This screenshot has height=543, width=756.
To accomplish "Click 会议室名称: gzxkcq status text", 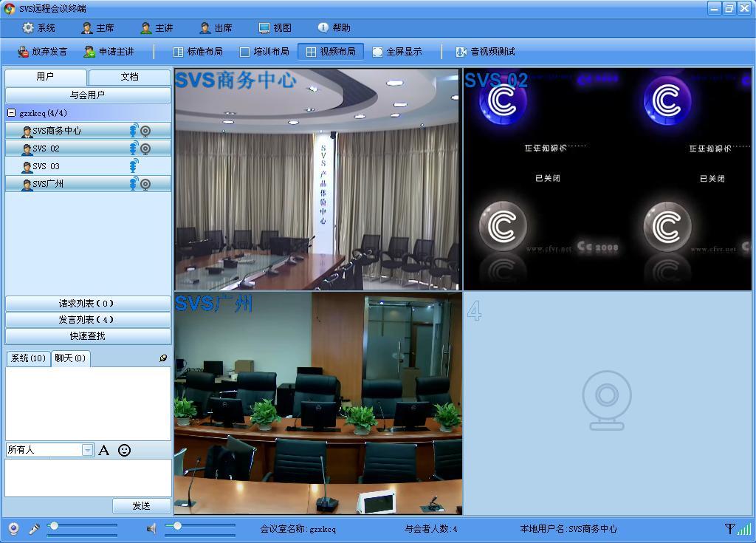I will coord(298,529).
